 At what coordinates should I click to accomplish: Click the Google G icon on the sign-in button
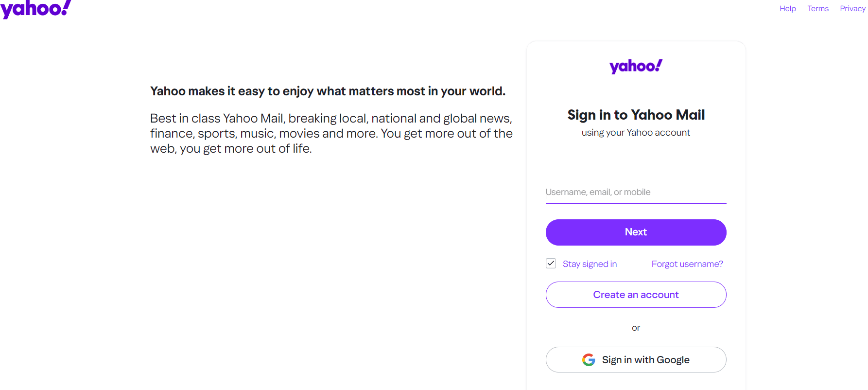tap(589, 360)
